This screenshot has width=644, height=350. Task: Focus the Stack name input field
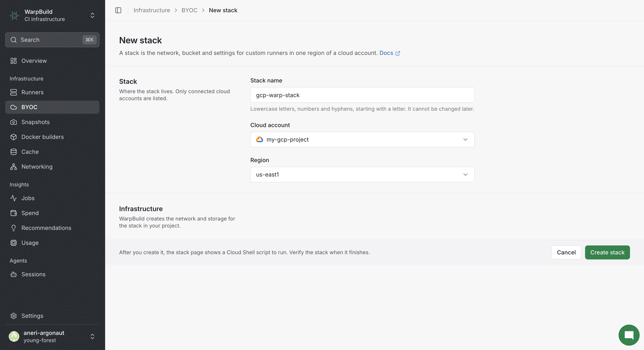tap(362, 95)
